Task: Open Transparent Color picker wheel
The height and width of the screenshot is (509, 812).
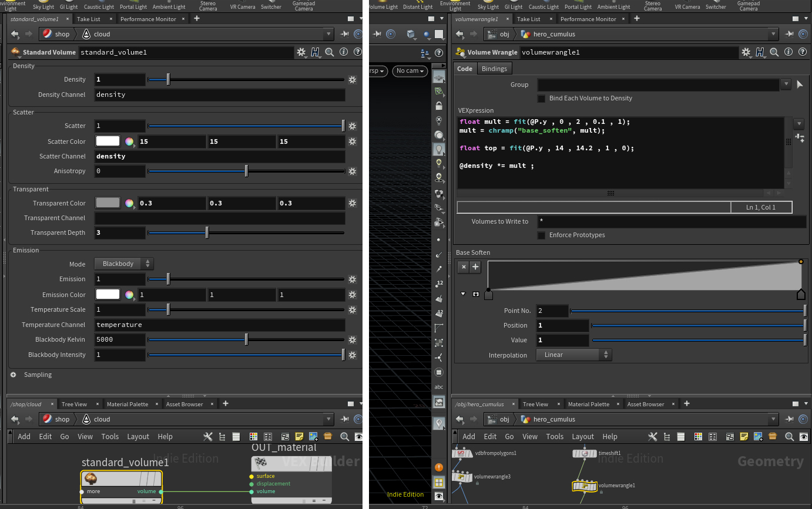Action: [x=129, y=203]
